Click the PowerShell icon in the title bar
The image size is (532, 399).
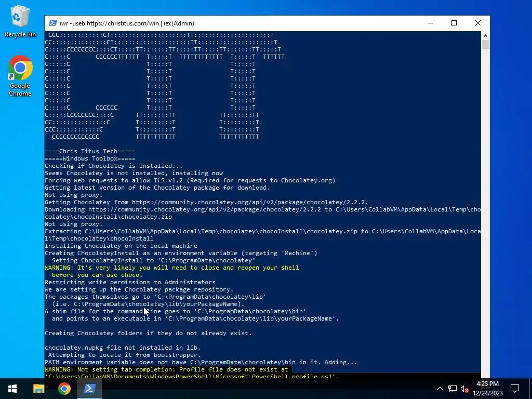(x=52, y=23)
